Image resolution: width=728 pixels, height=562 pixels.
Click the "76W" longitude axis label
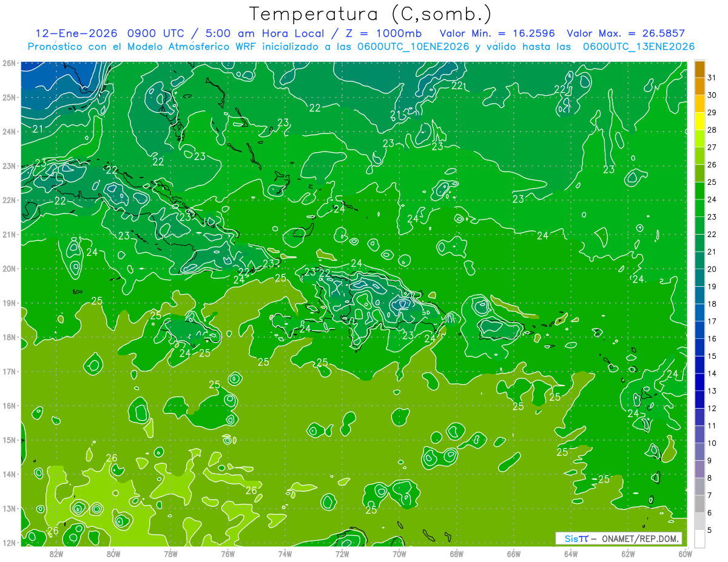click(228, 554)
